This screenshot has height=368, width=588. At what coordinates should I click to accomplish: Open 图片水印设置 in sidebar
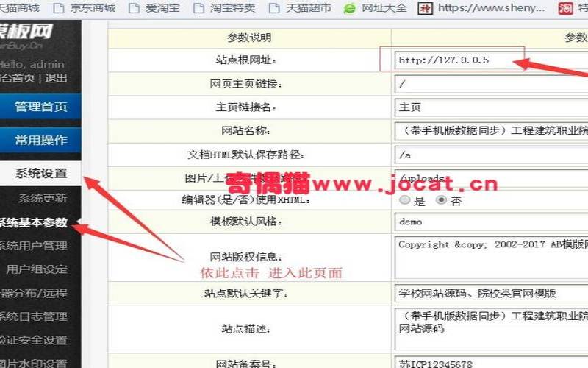click(x=33, y=362)
